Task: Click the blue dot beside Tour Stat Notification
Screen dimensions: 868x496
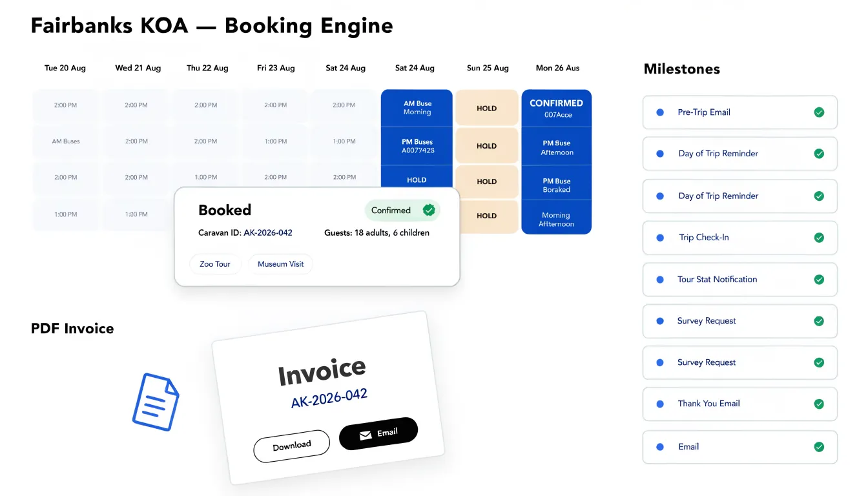Action: (x=660, y=280)
